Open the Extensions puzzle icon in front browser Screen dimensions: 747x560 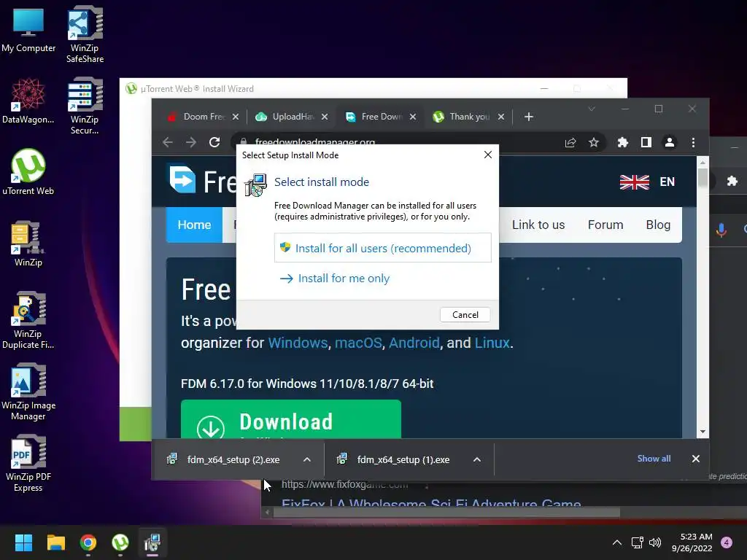point(623,142)
